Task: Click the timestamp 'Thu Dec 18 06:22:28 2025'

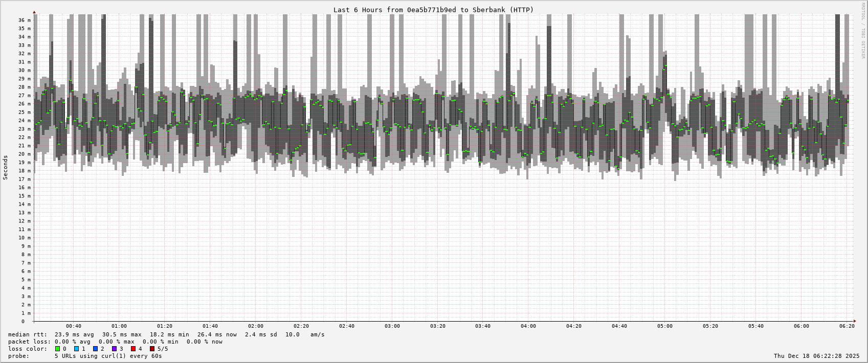Action: [816, 356]
